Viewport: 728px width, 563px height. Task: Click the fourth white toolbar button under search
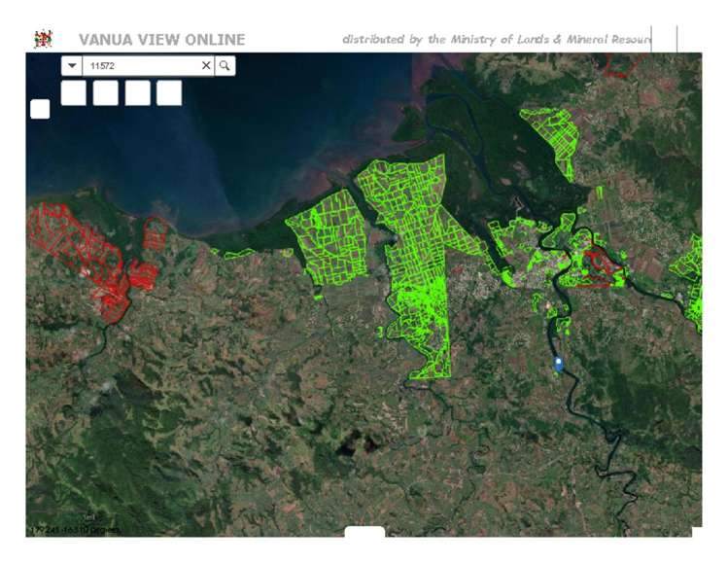point(169,93)
